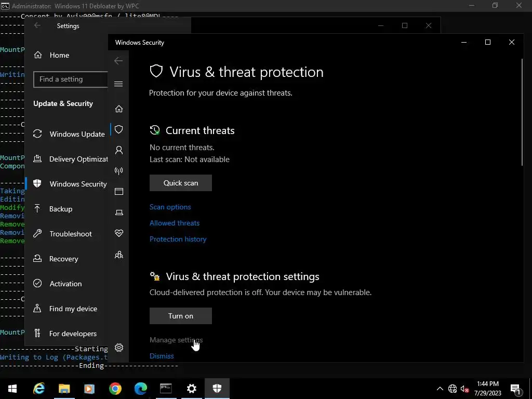Open Manage settings link
The image size is (532, 399).
point(176,340)
